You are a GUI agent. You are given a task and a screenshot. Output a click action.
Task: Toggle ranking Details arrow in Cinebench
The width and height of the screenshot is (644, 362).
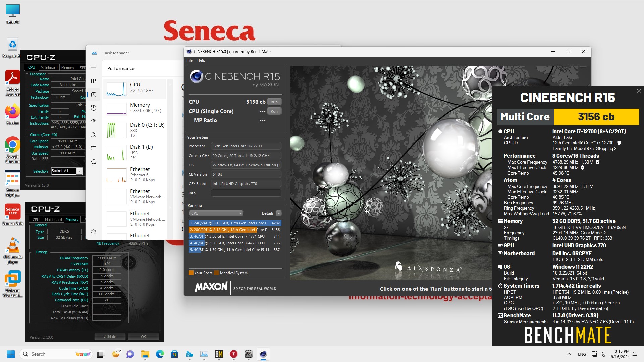279,213
